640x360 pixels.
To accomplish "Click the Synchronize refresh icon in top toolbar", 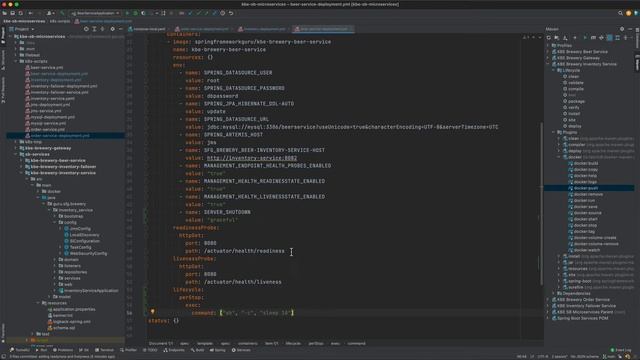I will [x=20, y=13].
